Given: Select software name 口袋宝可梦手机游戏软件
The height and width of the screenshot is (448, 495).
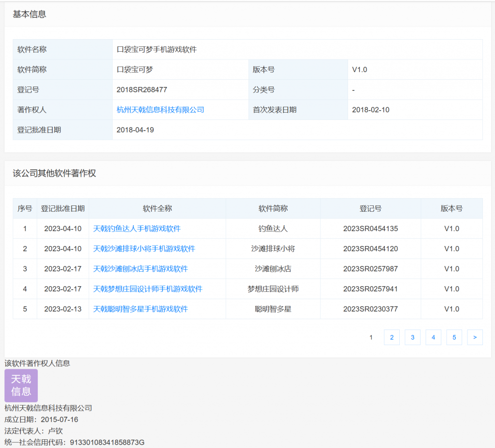Looking at the screenshot, I should point(157,50).
